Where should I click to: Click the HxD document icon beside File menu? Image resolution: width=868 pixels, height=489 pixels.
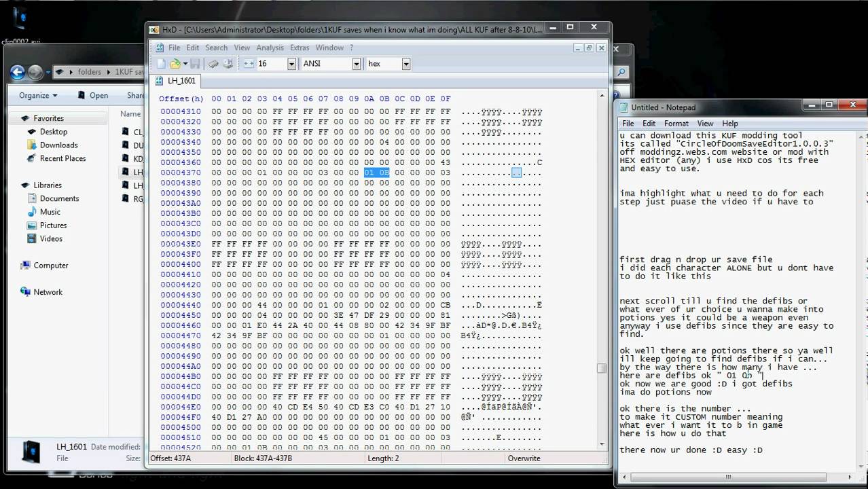[x=160, y=48]
